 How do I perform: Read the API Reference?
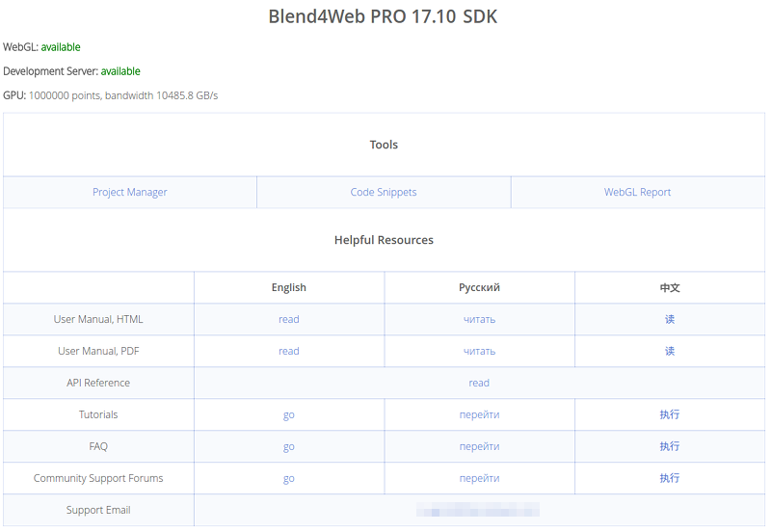[x=479, y=383]
